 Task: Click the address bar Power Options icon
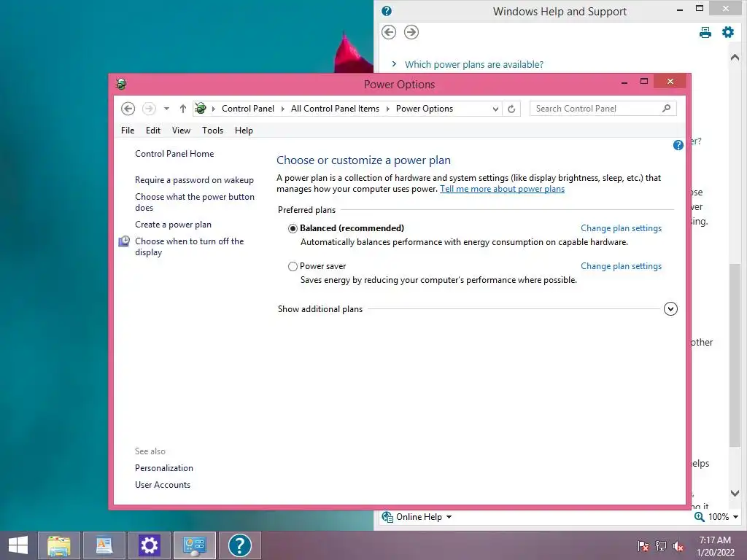[x=201, y=109]
